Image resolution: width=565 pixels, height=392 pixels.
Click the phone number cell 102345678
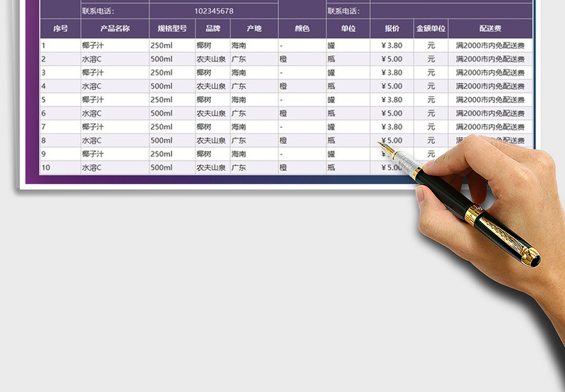click(213, 11)
